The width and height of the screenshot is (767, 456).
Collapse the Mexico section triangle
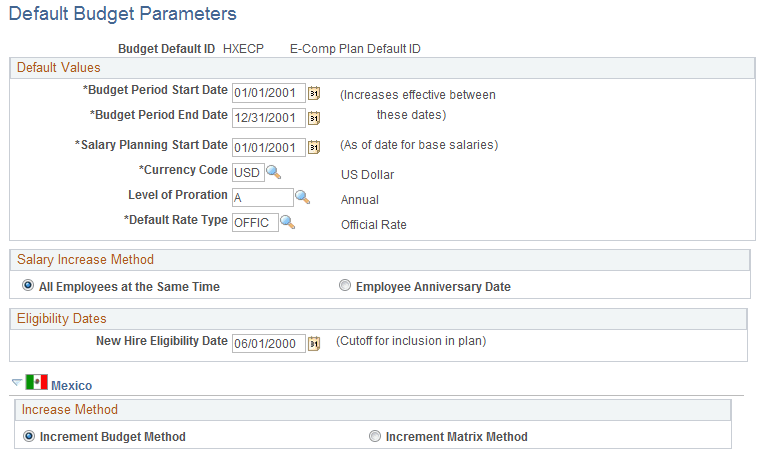click(x=15, y=383)
